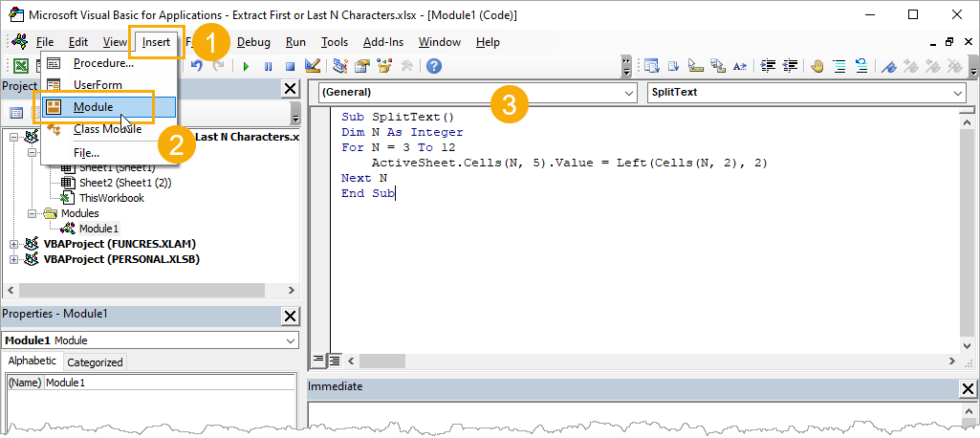Toggle Bookmark with the blue flag icon
The height and width of the screenshot is (438, 980).
[x=890, y=66]
